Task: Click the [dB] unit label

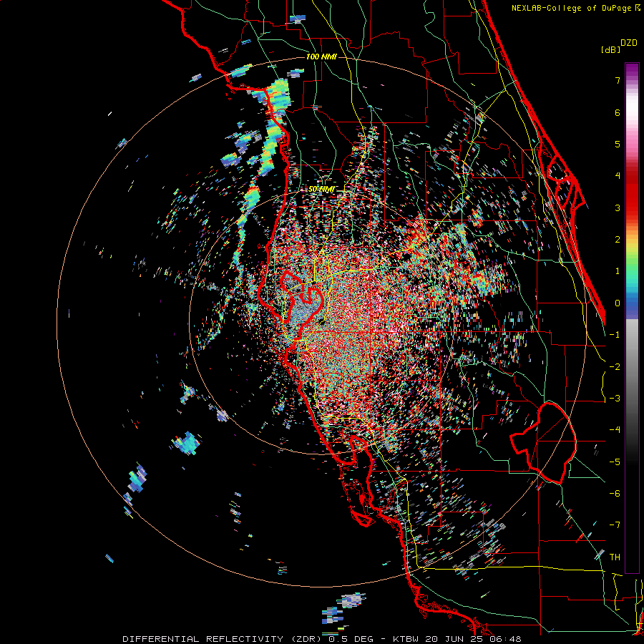Action: (610, 49)
